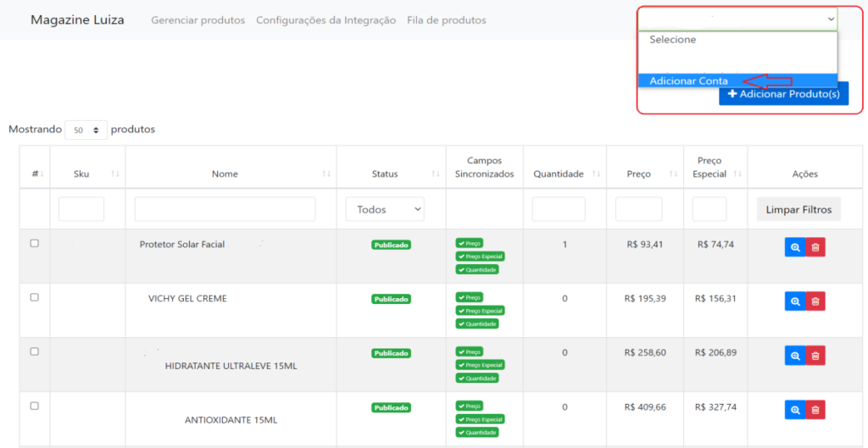Delete HIDRATANTE ULTRALEVE 15ML with the trash icon
This screenshot has width=868, height=448.
point(815,356)
